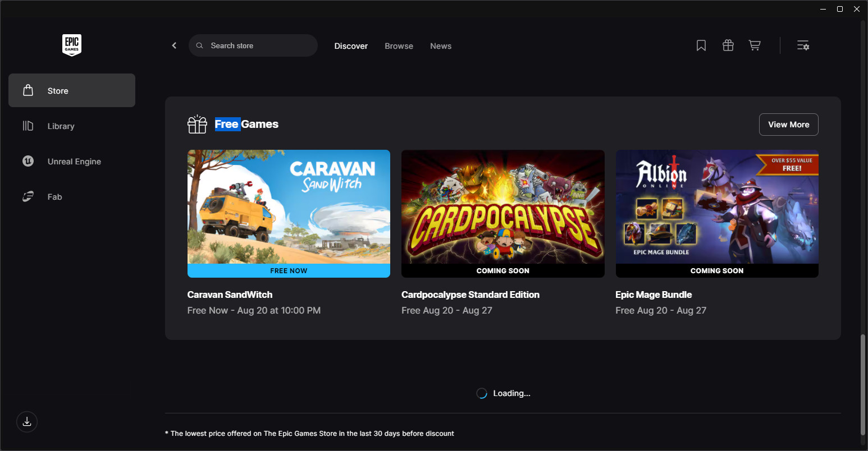Click the Unreal Engine logo icon

28,161
